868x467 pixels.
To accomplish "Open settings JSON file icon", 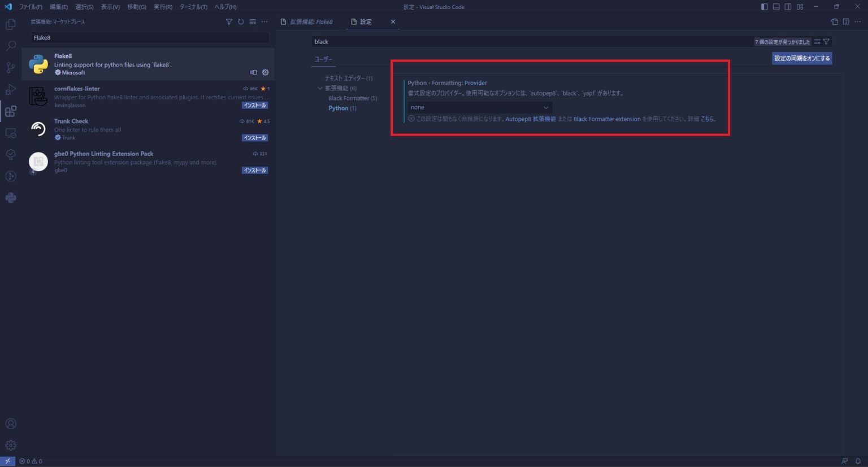I will pos(834,22).
